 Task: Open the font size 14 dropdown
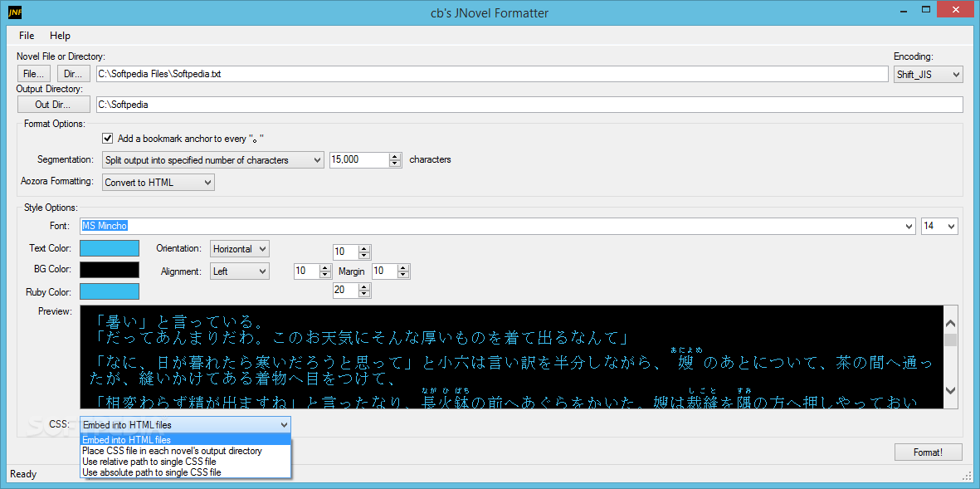click(x=939, y=227)
